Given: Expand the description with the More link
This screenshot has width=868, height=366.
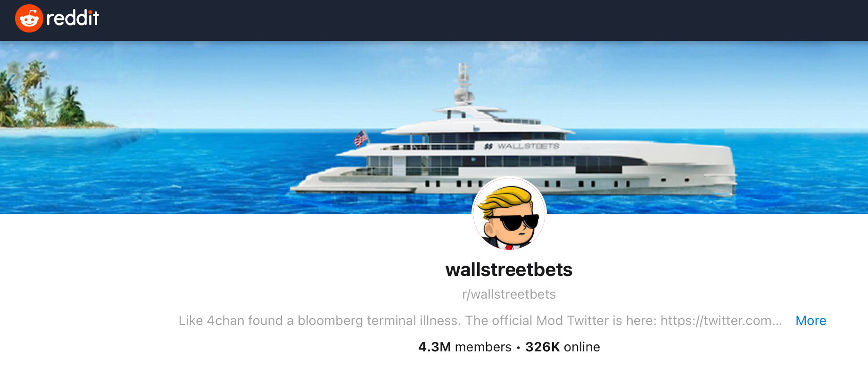Looking at the screenshot, I should pos(810,320).
